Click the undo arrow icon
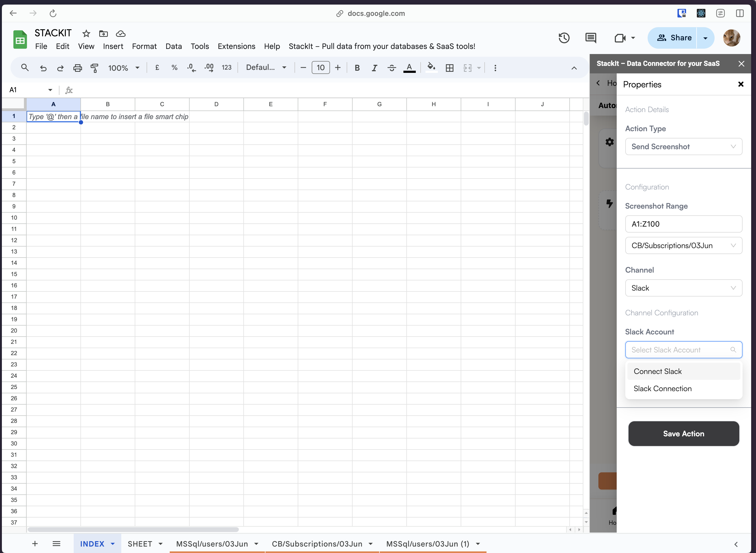This screenshot has height=553, width=756. (x=43, y=68)
